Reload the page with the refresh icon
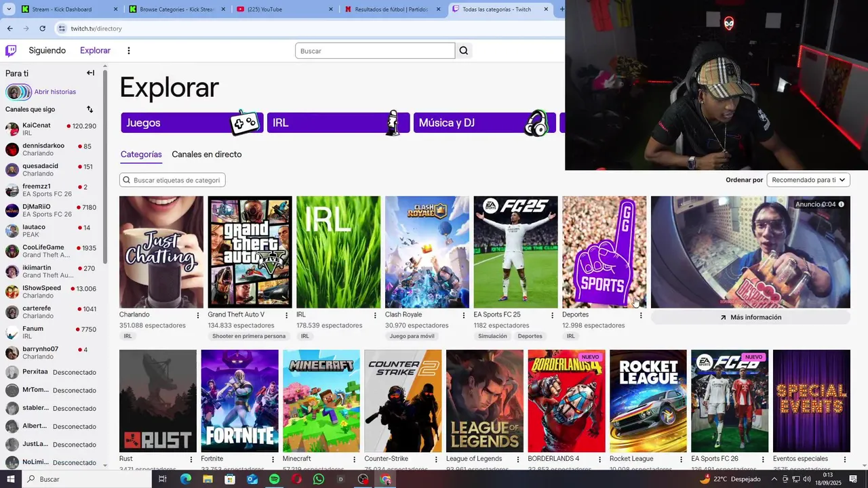The image size is (868, 488). click(x=42, y=28)
